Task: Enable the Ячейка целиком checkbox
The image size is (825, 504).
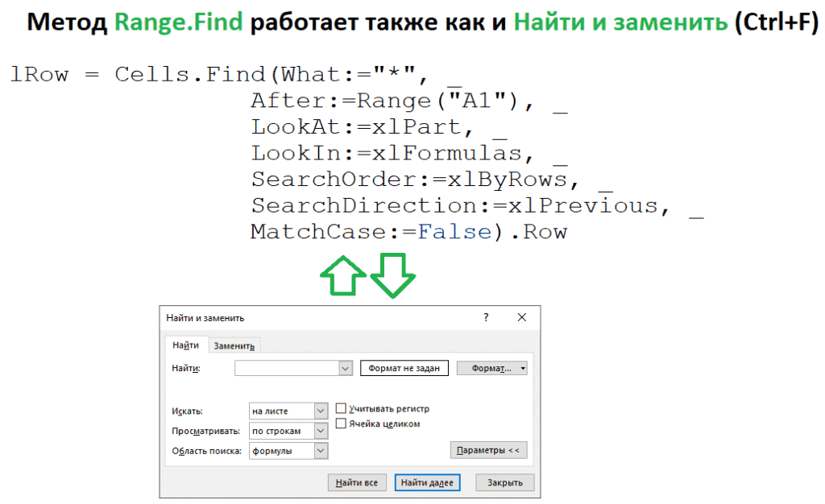Action: tap(341, 422)
